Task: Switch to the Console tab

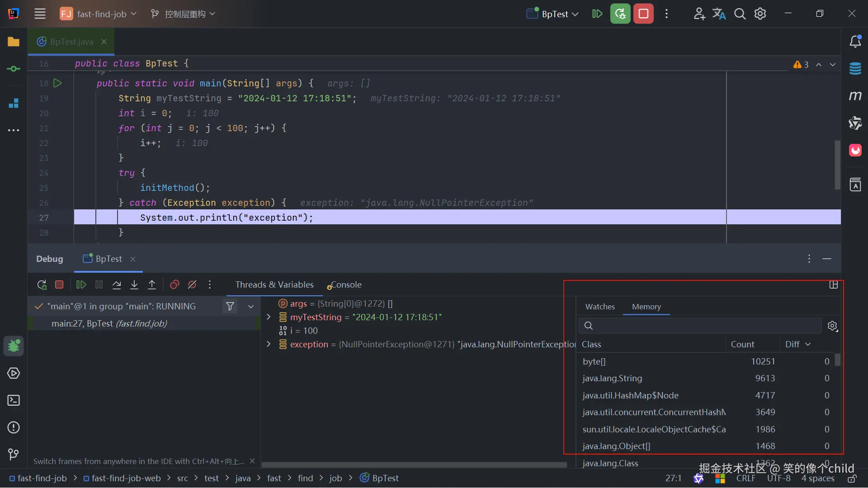Action: tap(345, 284)
